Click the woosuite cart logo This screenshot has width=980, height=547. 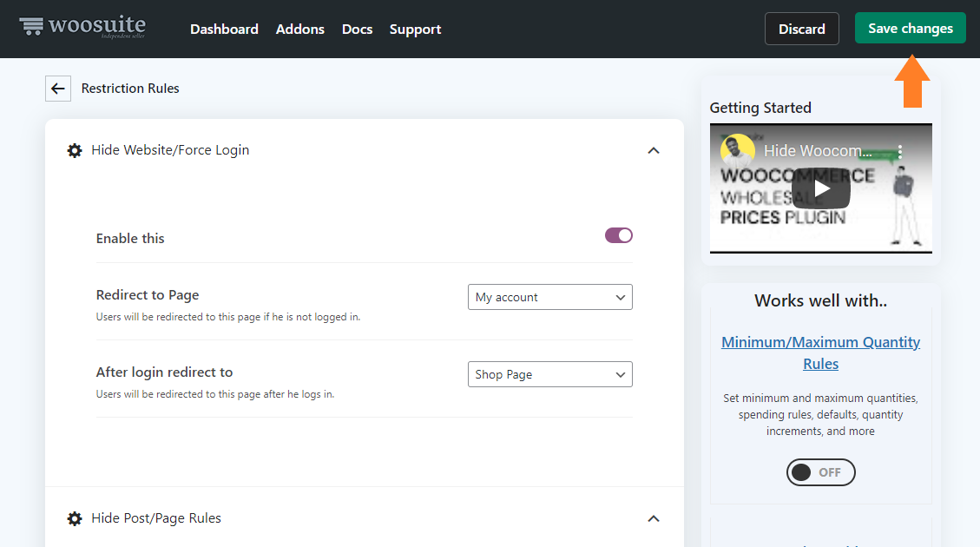click(x=82, y=26)
